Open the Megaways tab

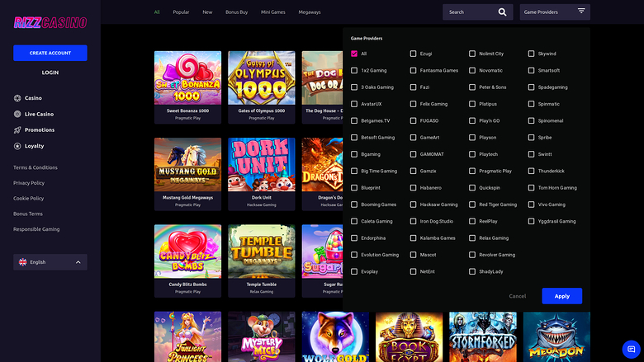[x=310, y=12]
